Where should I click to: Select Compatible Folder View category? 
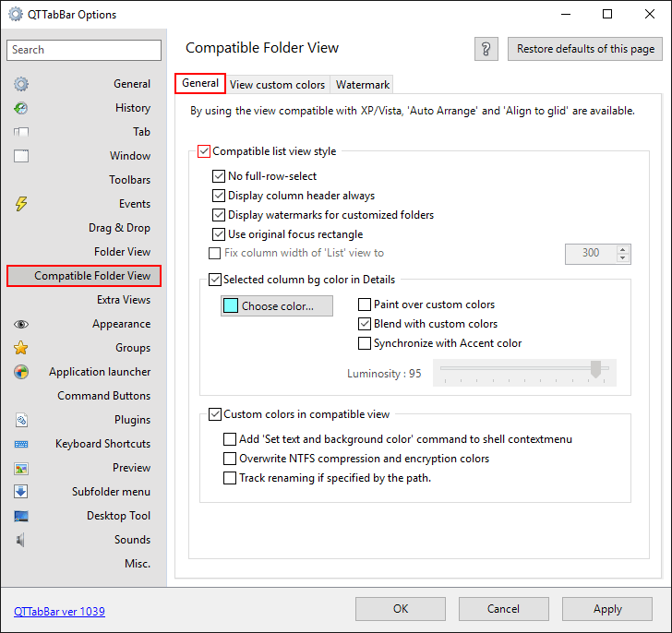click(x=84, y=276)
